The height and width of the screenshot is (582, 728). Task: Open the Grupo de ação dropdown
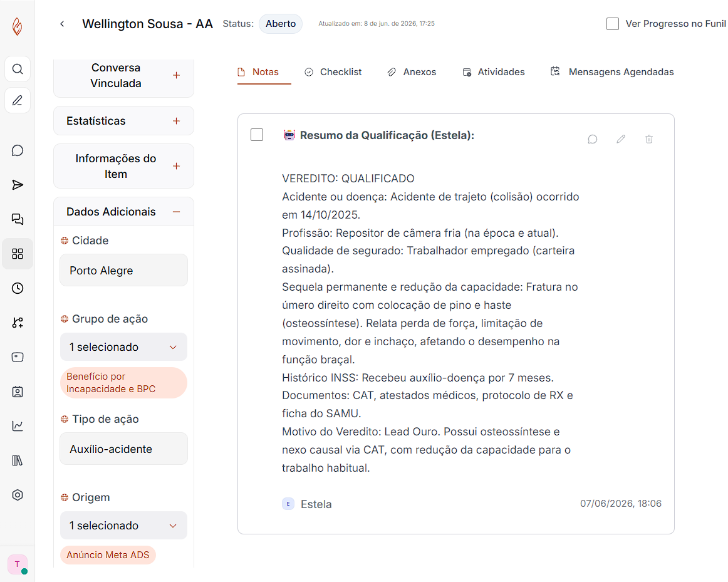123,346
